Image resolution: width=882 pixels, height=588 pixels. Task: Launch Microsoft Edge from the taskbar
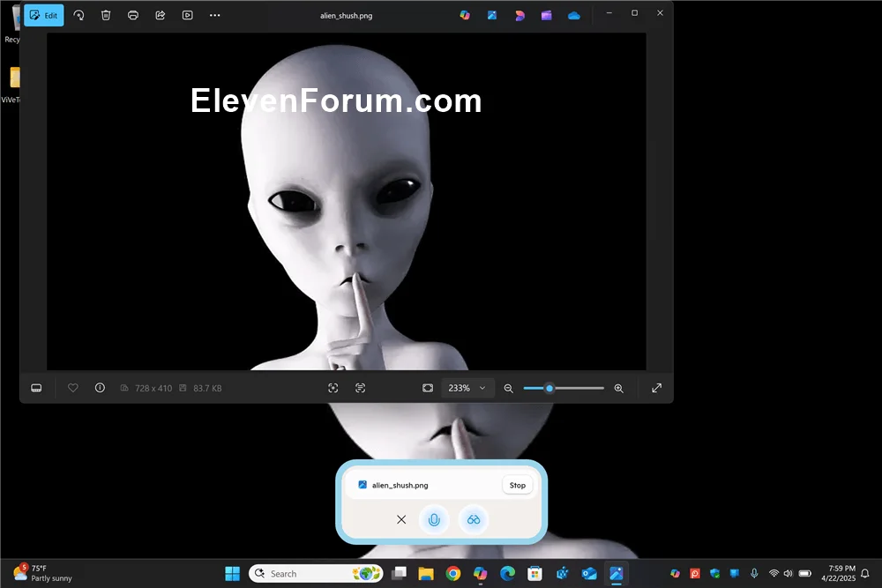507,573
